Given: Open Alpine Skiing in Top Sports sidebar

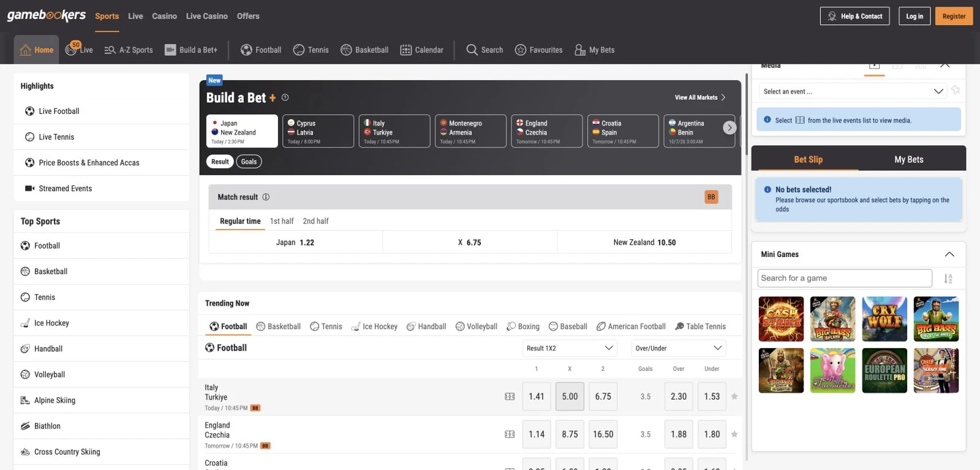Looking at the screenshot, I should click(102, 400).
